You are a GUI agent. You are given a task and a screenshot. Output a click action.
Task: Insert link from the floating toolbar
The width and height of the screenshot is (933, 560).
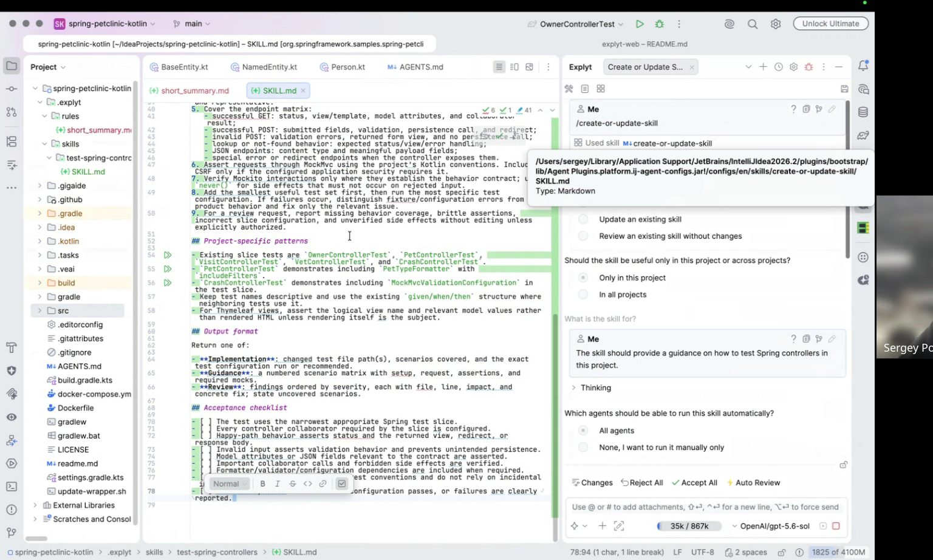point(323,483)
